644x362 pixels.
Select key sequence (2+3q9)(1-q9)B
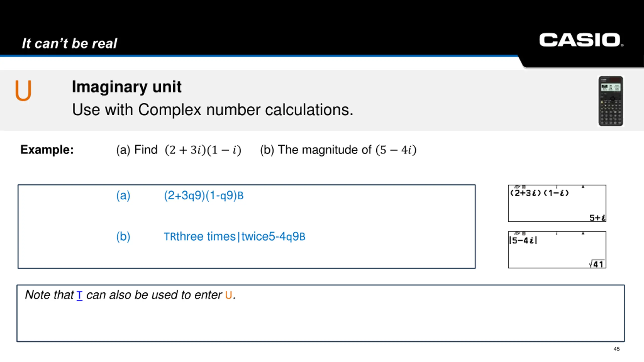pos(204,196)
